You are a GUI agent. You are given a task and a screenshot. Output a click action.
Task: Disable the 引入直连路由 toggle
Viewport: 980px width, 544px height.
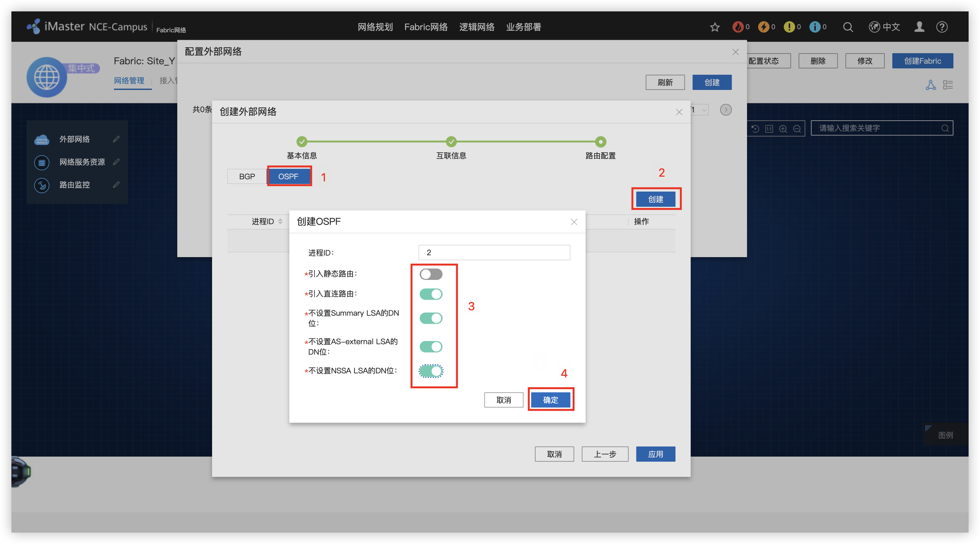[431, 294]
